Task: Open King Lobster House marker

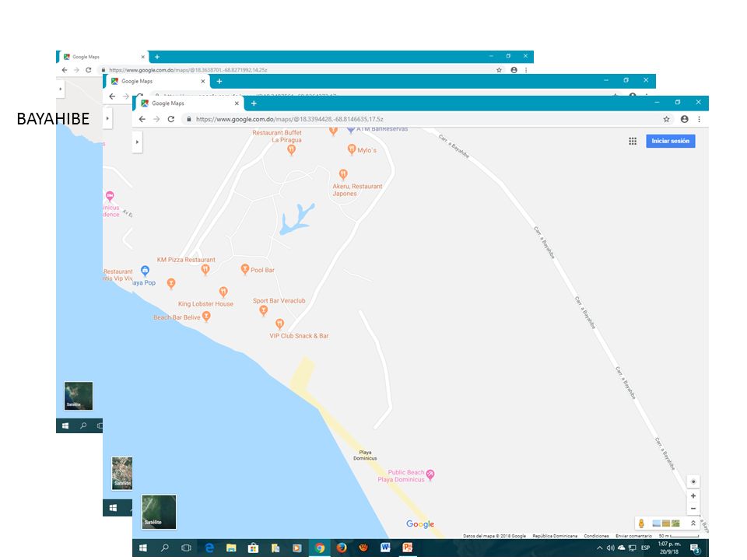Action: pyautogui.click(x=223, y=292)
